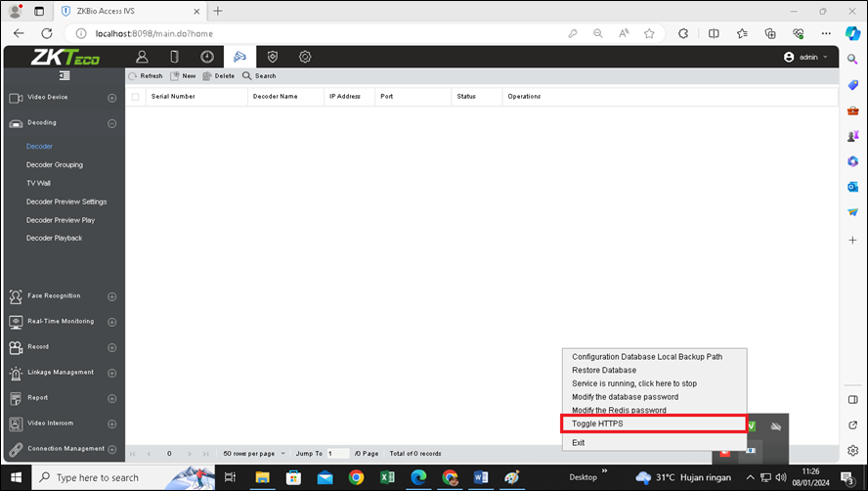Collapse the Decoding section
This screenshot has height=491, width=868.
(111, 123)
